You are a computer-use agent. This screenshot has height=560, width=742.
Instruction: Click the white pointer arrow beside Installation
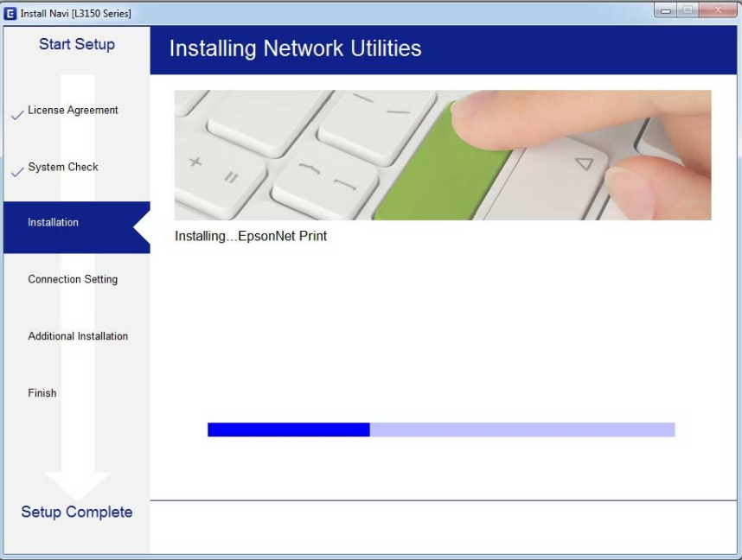(142, 227)
